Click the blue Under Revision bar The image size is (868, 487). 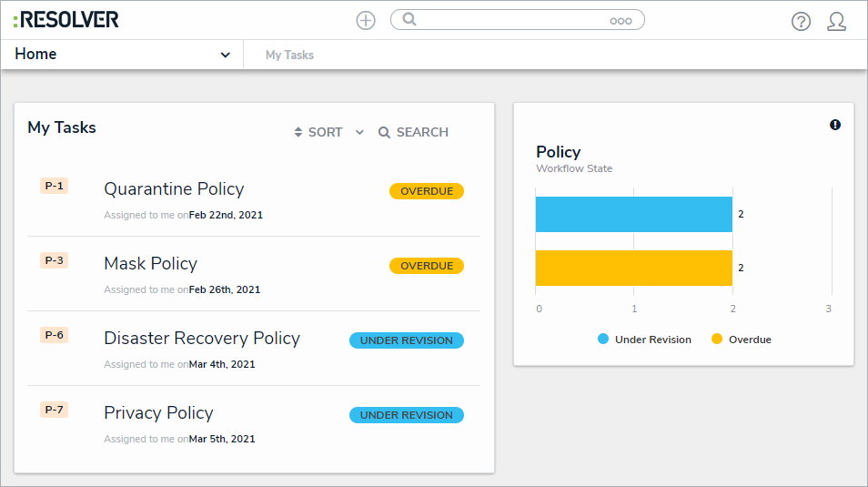[x=633, y=214]
